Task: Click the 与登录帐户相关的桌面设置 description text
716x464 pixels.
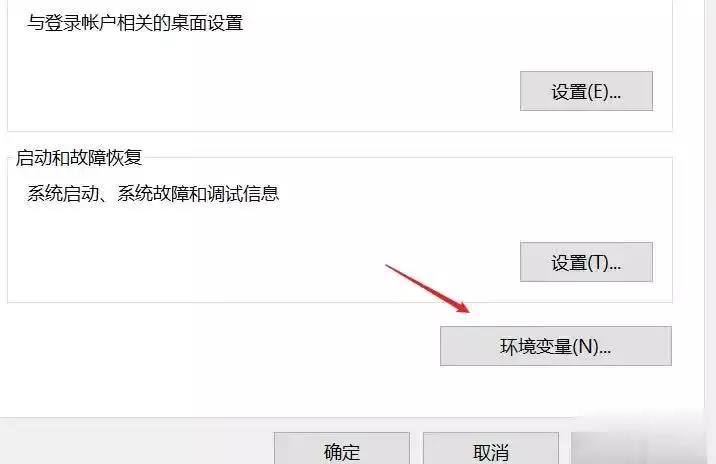Action: (135, 23)
